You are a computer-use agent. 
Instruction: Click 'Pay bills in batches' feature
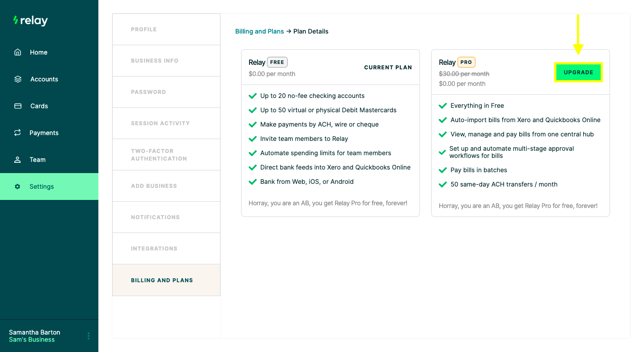click(479, 170)
